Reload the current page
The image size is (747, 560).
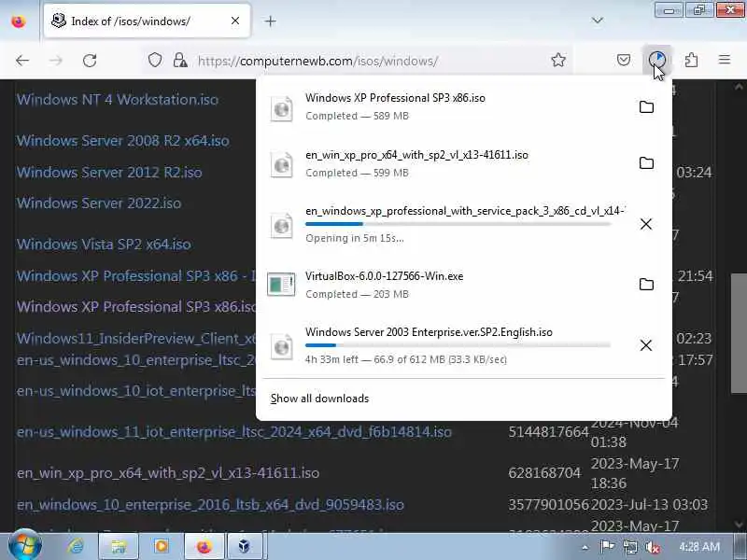[x=90, y=61]
